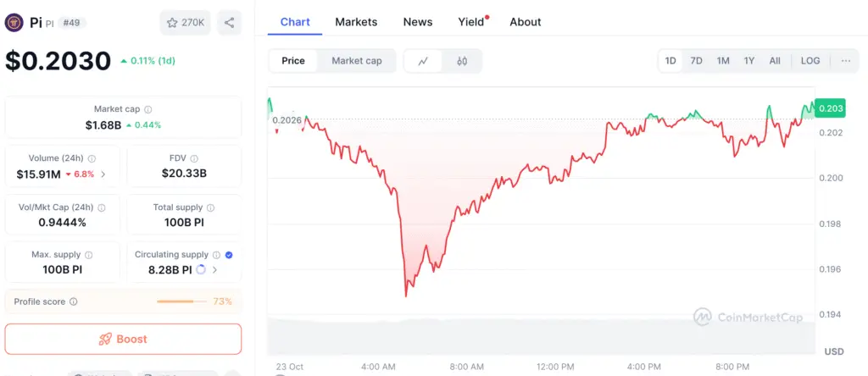Toggle LOG scale on the chart
The width and height of the screenshot is (868, 376).
810,61
